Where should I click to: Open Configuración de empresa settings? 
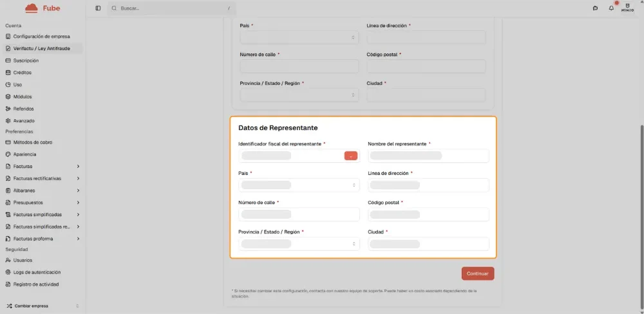pos(41,37)
